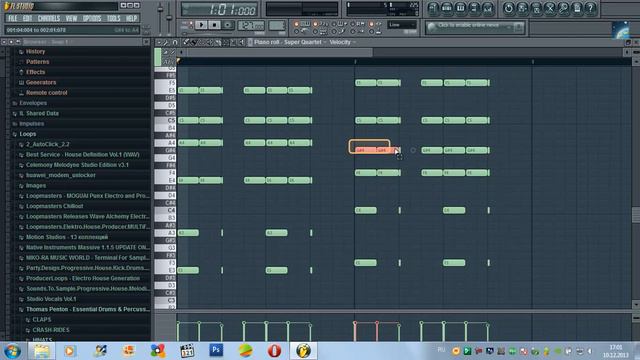Click the crossed tools icon in top toolbar
Viewport: 640px width, 360px height.
550,8
